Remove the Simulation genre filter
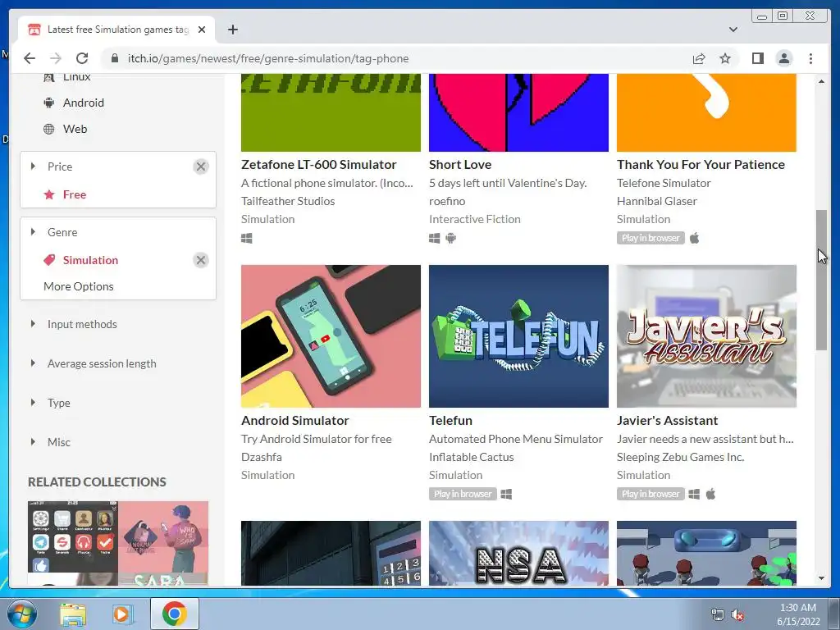This screenshot has width=840, height=630. (201, 260)
